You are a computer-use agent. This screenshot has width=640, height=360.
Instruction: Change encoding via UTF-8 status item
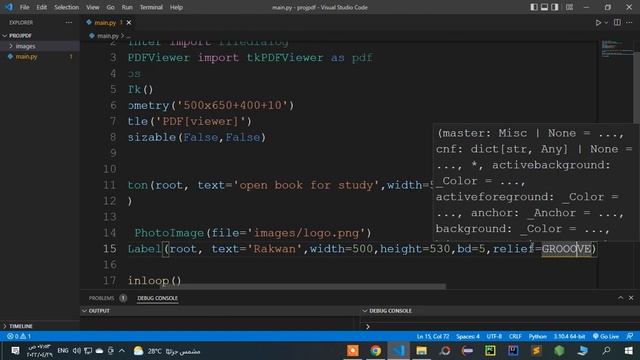pyautogui.click(x=494, y=336)
